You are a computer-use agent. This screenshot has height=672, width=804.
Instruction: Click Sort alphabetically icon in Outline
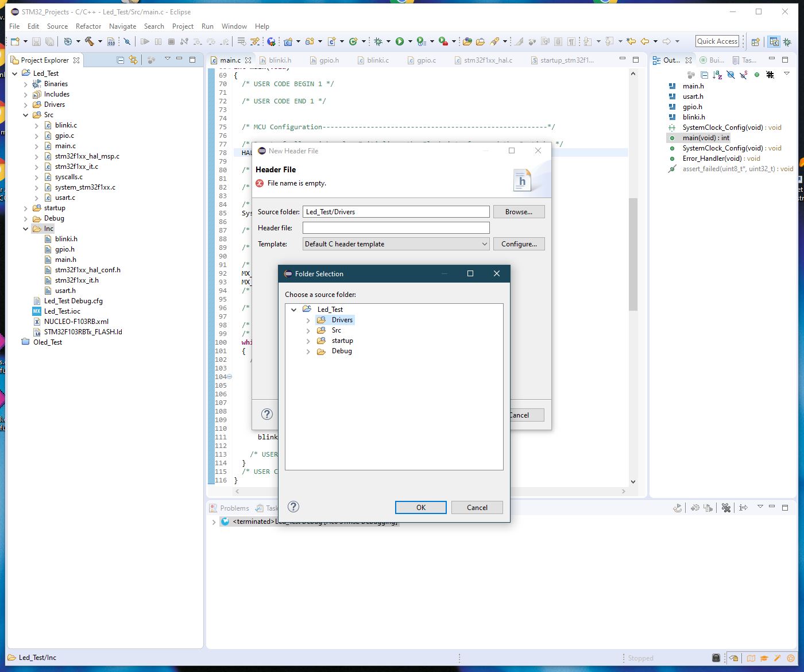717,75
